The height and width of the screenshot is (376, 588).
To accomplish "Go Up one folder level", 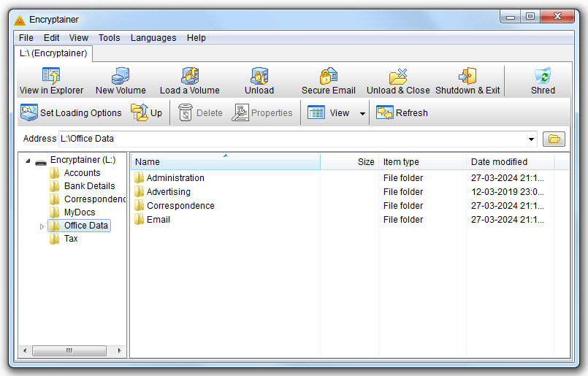I will (146, 112).
